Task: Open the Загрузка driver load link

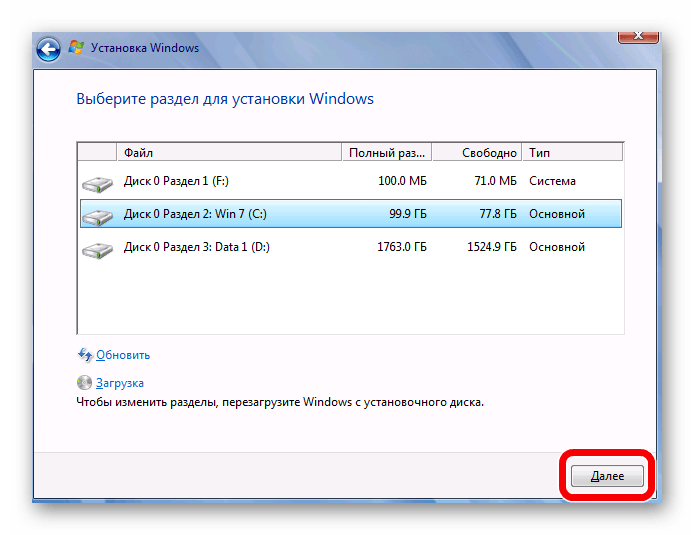Action: coord(120,383)
